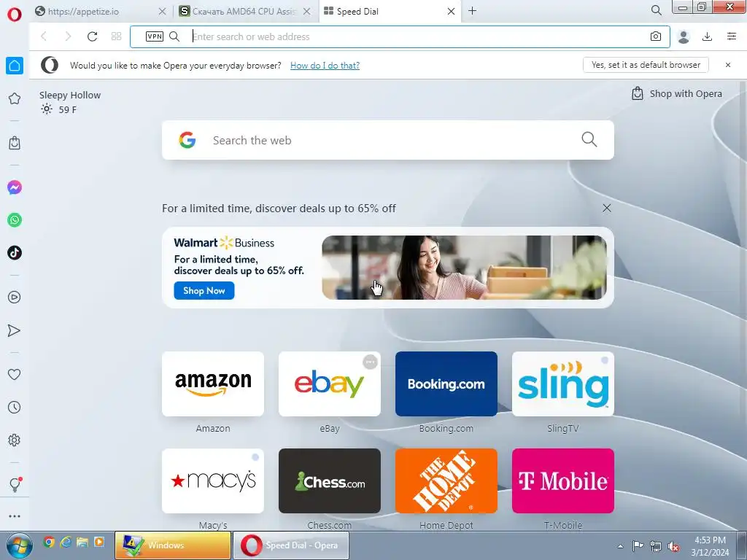Open Shopping bag icon in sidebar
This screenshot has width=747, height=560.
[15, 143]
